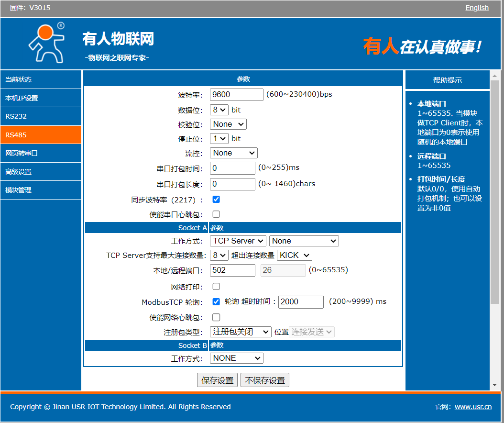Click the (600~230400)bps range hint
Image resolution: width=504 pixels, height=423 pixels.
(x=299, y=95)
